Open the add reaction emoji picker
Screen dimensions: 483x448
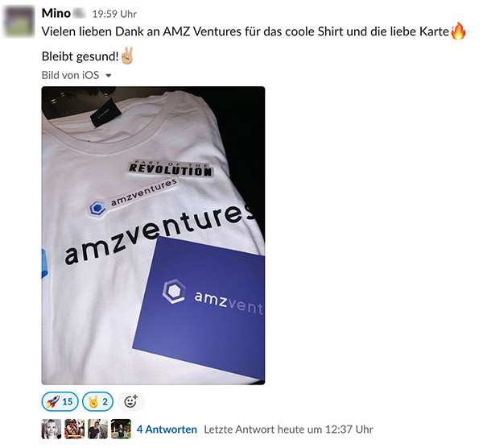tap(130, 401)
